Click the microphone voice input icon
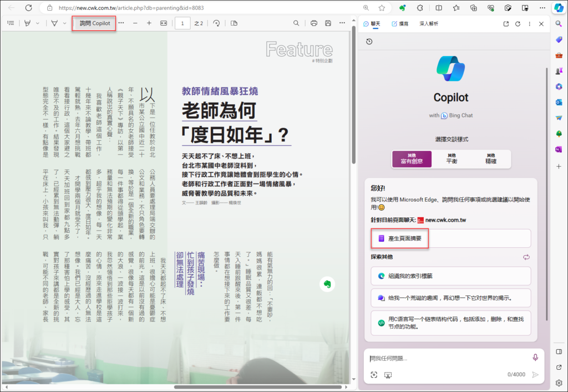 coord(535,358)
